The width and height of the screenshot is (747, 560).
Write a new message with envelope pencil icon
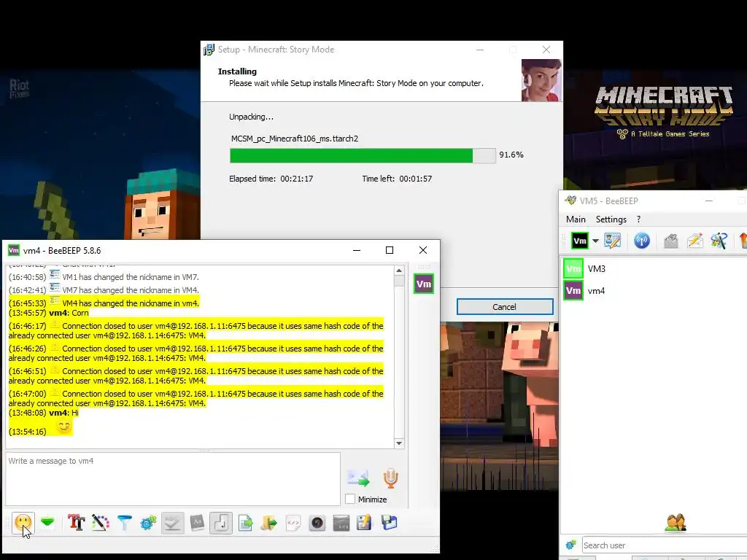point(695,241)
